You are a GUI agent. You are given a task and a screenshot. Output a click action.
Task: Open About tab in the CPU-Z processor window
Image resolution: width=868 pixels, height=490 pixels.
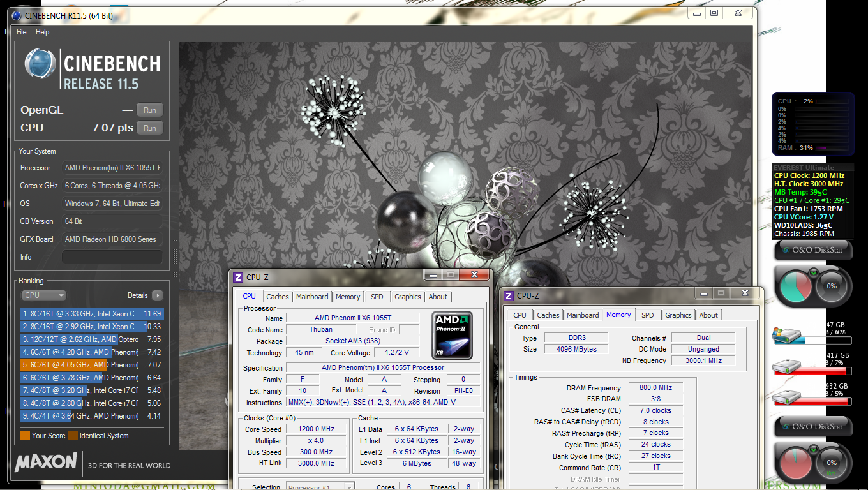(x=438, y=297)
